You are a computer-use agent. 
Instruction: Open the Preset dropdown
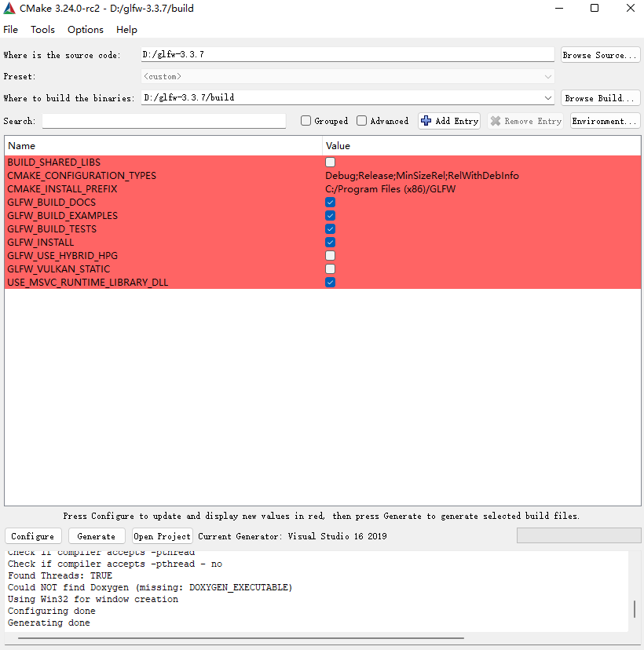[347, 77]
